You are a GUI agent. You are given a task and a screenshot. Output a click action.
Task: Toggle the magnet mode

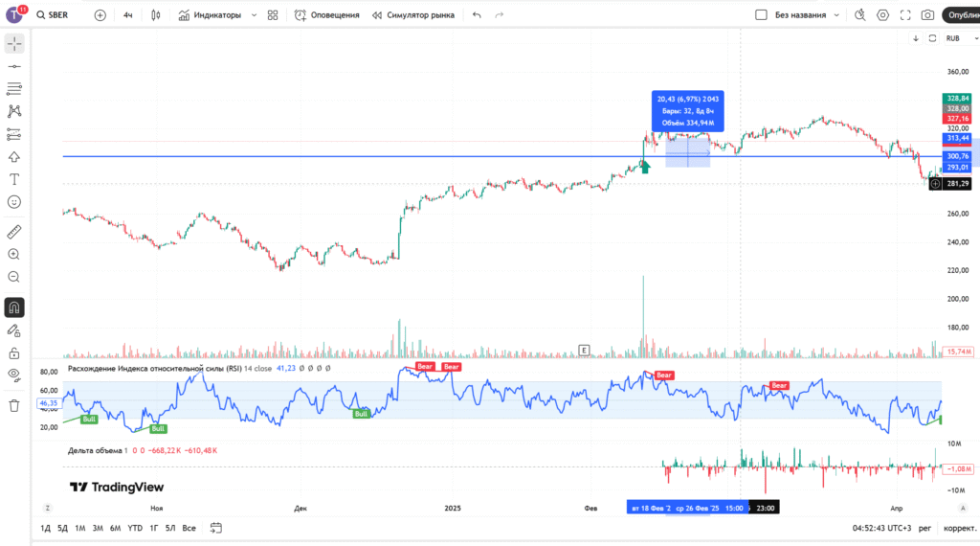pyautogui.click(x=14, y=307)
